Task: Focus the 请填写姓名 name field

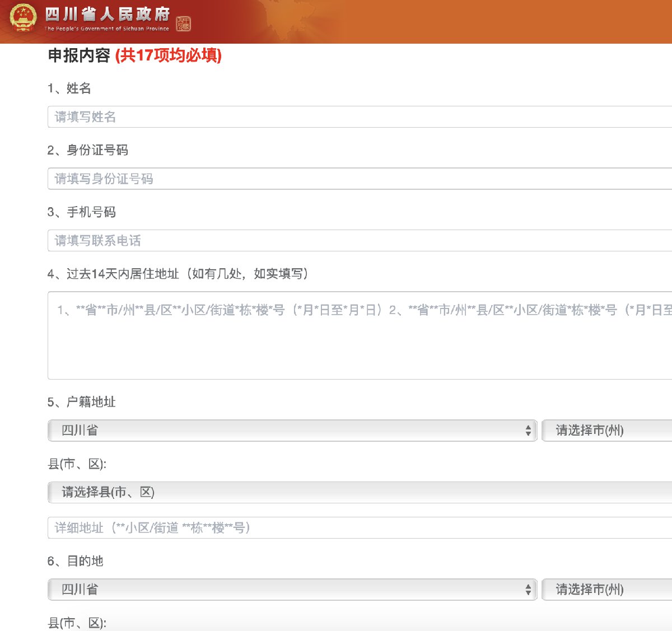Action: coord(360,117)
